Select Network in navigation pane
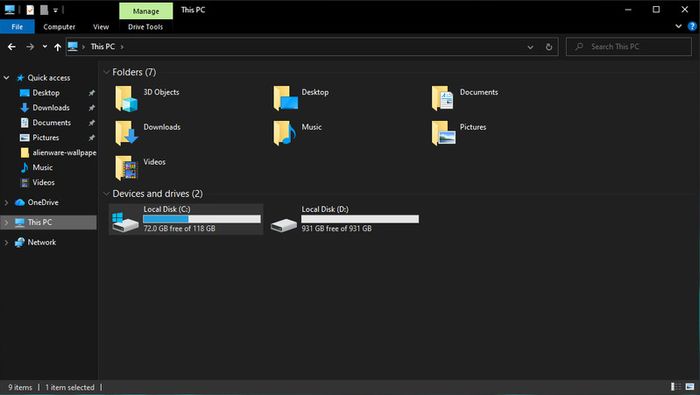This screenshot has height=395, width=700. (42, 242)
